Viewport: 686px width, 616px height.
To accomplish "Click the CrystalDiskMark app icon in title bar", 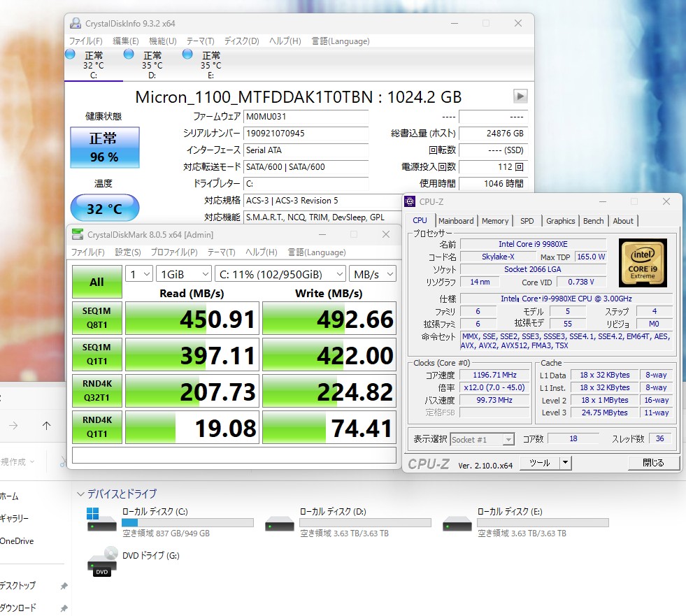I will [x=78, y=234].
